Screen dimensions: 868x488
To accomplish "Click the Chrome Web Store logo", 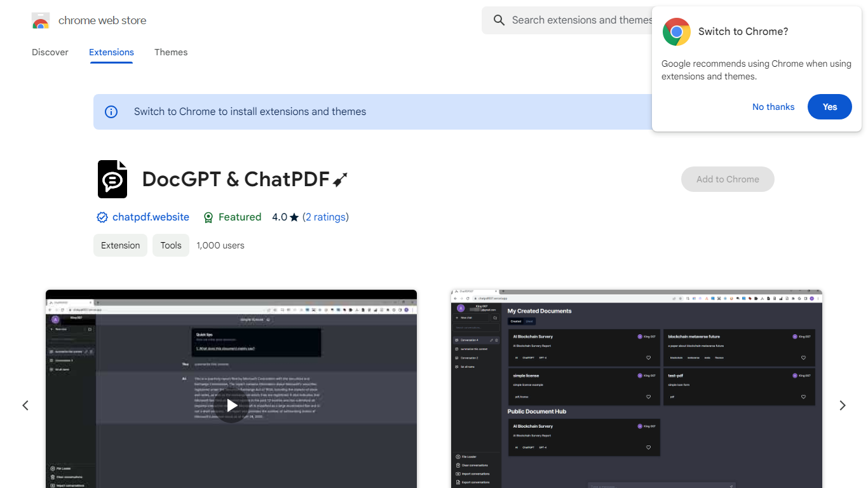I will [41, 21].
